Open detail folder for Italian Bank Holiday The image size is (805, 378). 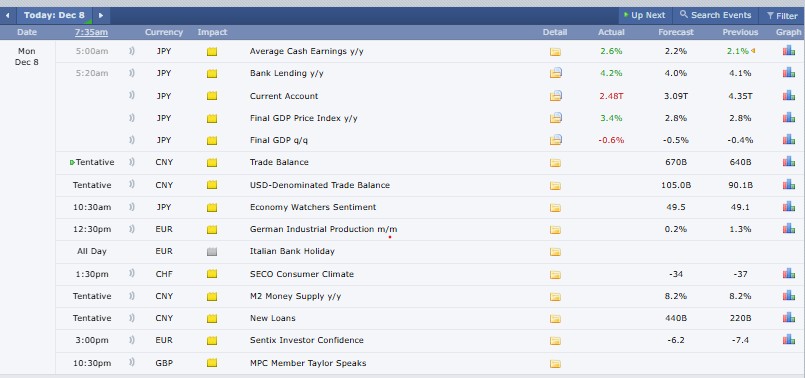(555, 252)
